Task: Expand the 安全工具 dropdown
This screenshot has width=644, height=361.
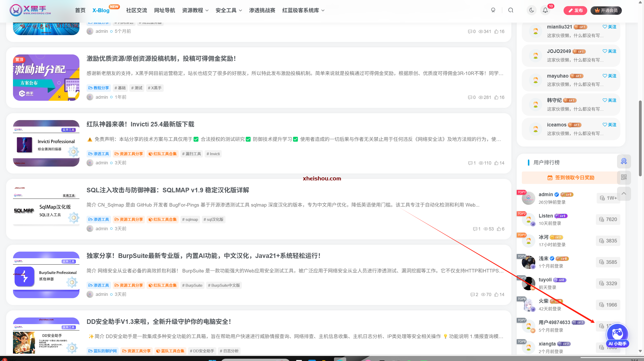Action: [x=229, y=10]
